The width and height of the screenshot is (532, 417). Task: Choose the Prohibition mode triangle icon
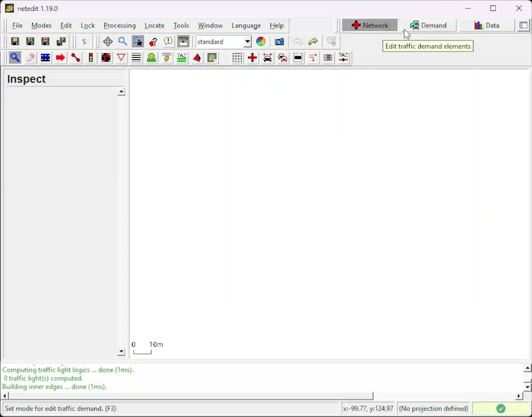pyautogui.click(x=121, y=58)
